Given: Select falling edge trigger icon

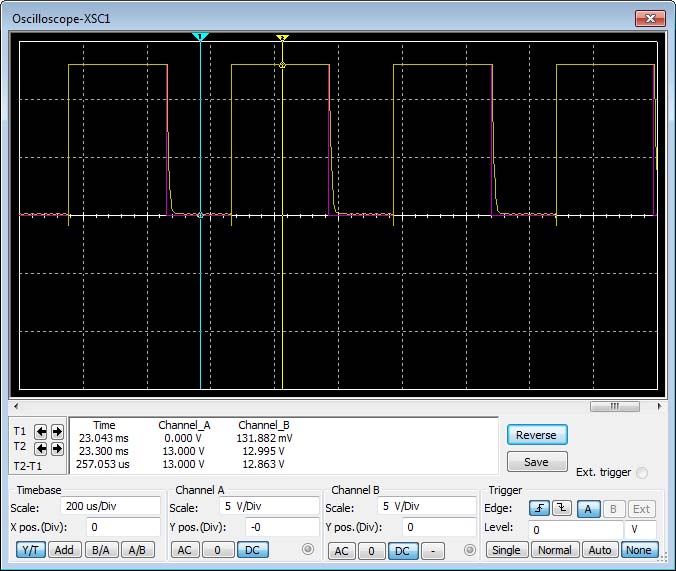Looking at the screenshot, I should pyautogui.click(x=561, y=509).
